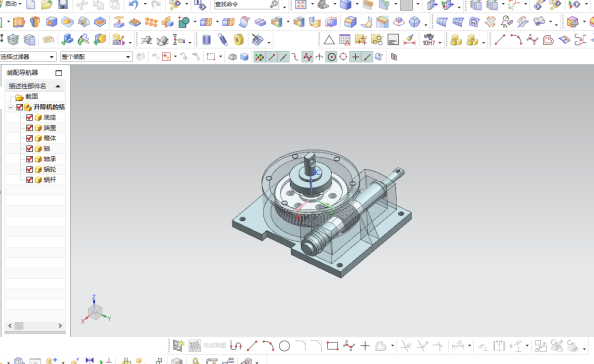
Task: Select the Extrude feature icon
Action: (18, 22)
